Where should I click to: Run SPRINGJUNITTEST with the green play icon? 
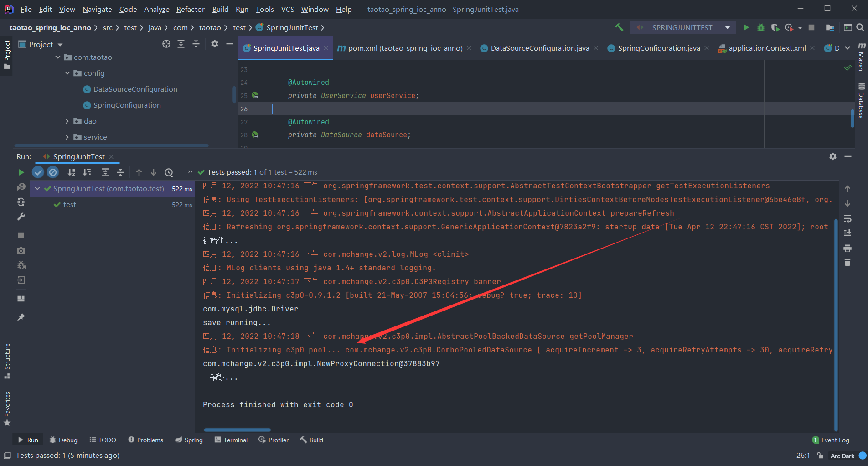pyautogui.click(x=746, y=27)
